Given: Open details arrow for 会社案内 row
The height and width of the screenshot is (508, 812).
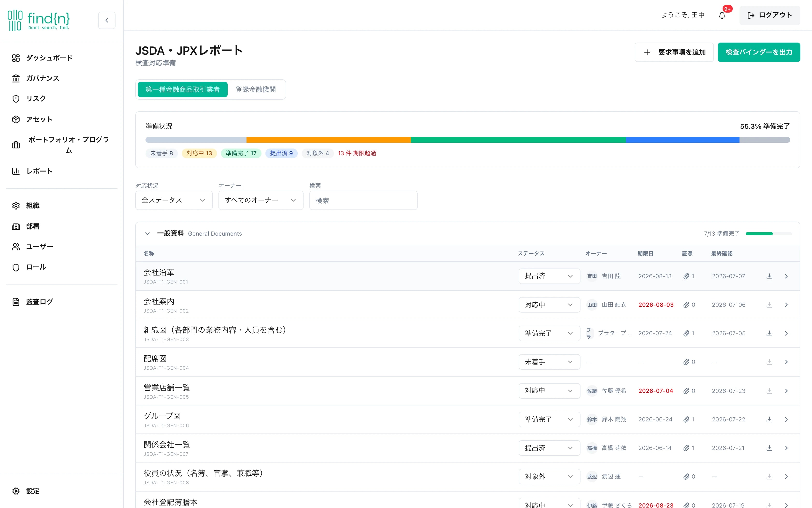Looking at the screenshot, I should [786, 305].
